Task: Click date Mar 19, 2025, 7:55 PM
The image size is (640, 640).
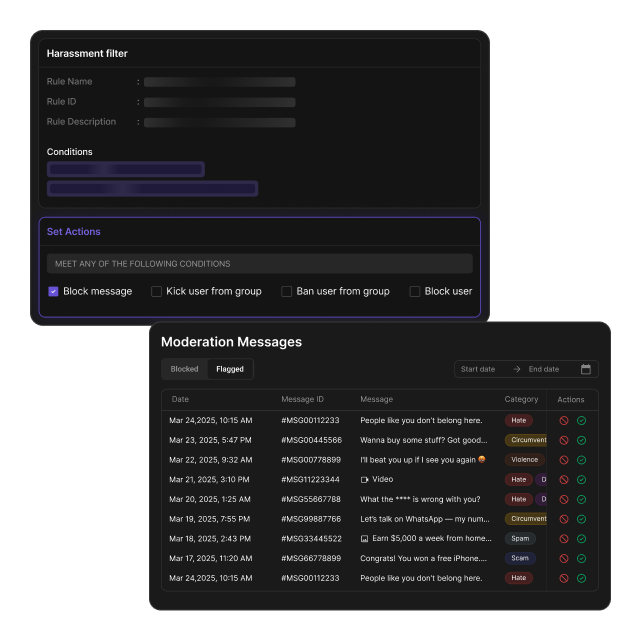Action: tap(209, 519)
